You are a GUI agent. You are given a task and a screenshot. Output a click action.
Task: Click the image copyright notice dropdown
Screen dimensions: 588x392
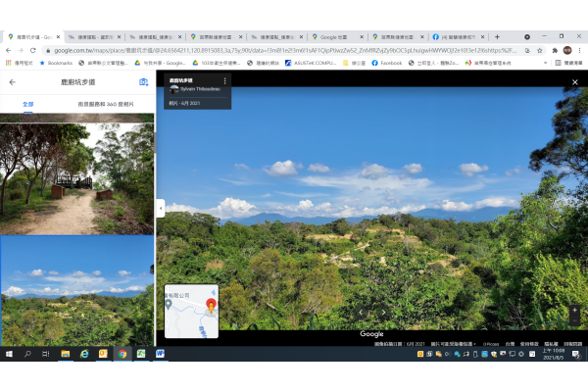pos(453,344)
